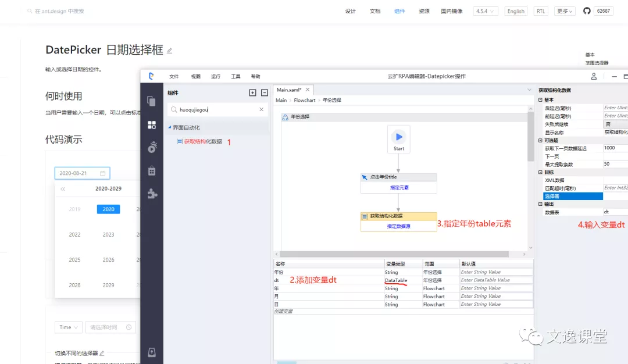Click the 指定数据源 link in activity
Image resolution: width=628 pixels, height=364 pixels.
click(398, 226)
